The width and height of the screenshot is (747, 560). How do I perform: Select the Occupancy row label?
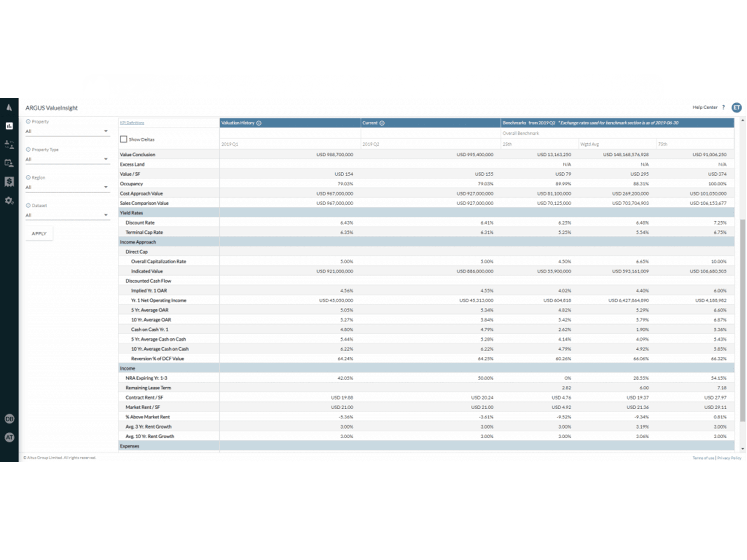(x=131, y=184)
